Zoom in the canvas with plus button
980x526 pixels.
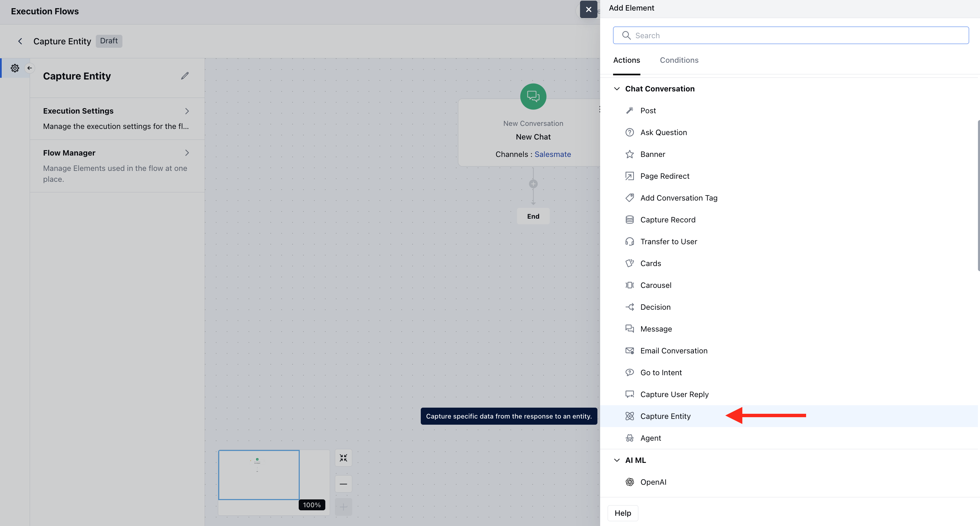343,507
